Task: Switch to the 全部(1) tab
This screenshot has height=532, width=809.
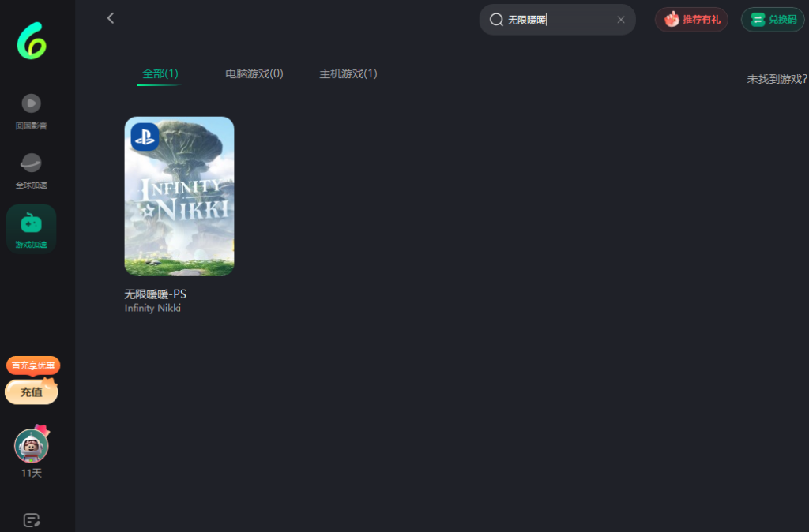Action: 160,73
